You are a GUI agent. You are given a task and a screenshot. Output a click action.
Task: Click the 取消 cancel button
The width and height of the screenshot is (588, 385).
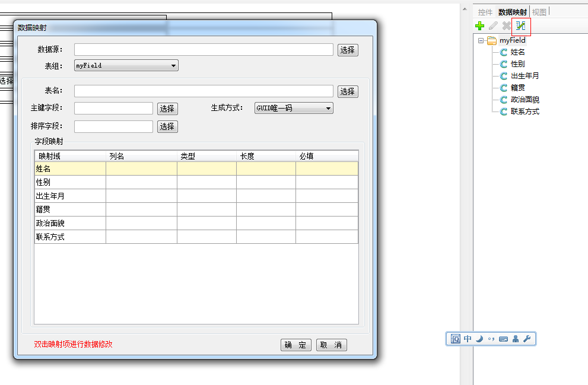click(332, 345)
